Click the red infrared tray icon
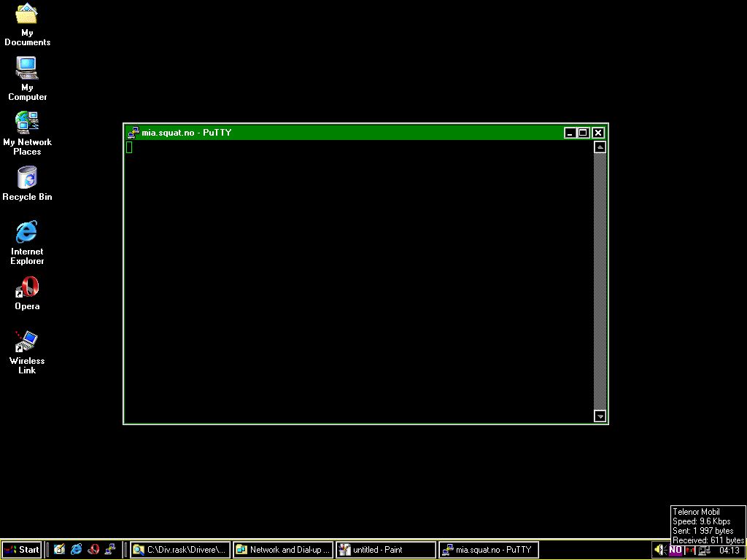The width and height of the screenshot is (747, 560). pyautogui.click(x=690, y=550)
